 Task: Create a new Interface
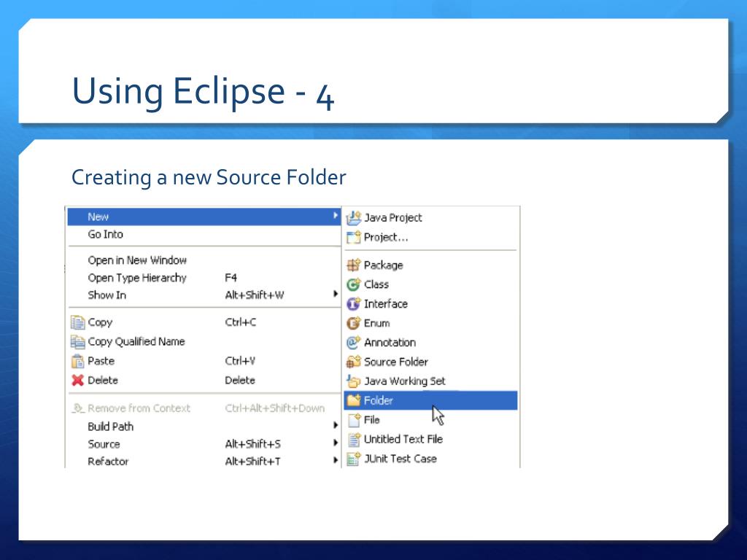point(430,304)
